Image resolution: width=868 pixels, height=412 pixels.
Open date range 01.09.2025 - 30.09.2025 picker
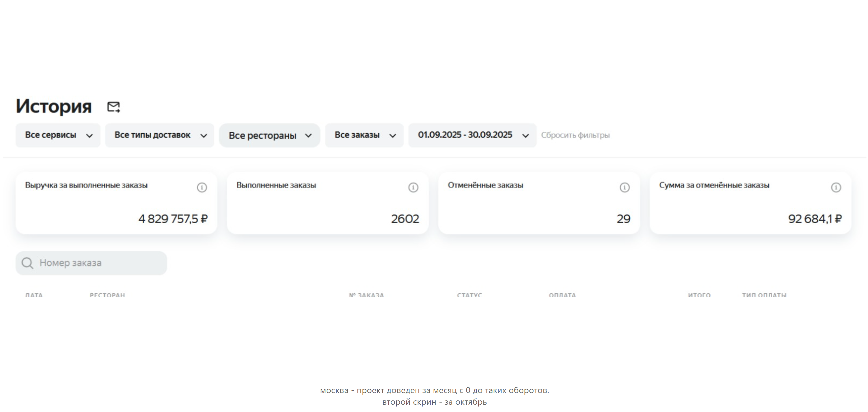[472, 135]
